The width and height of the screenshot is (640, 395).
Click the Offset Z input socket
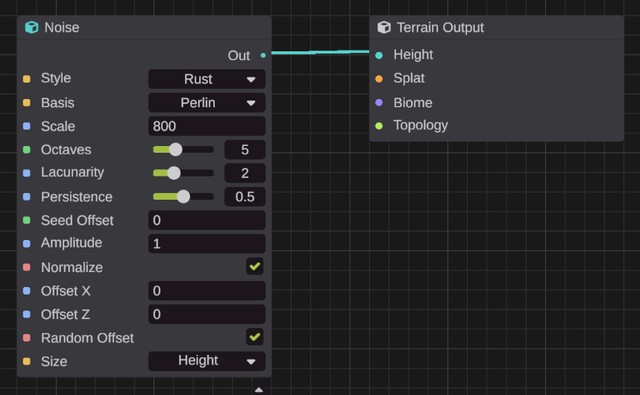pyautogui.click(x=27, y=314)
